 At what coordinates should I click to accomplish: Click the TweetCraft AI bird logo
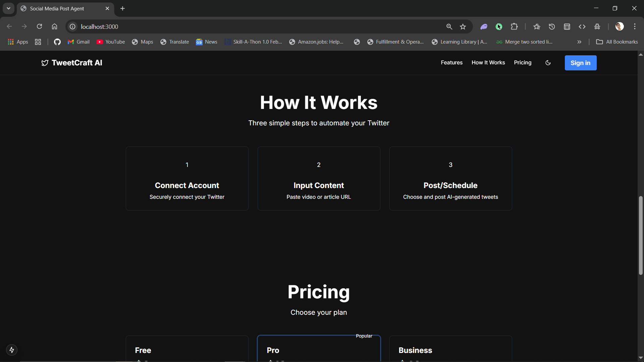pyautogui.click(x=45, y=63)
